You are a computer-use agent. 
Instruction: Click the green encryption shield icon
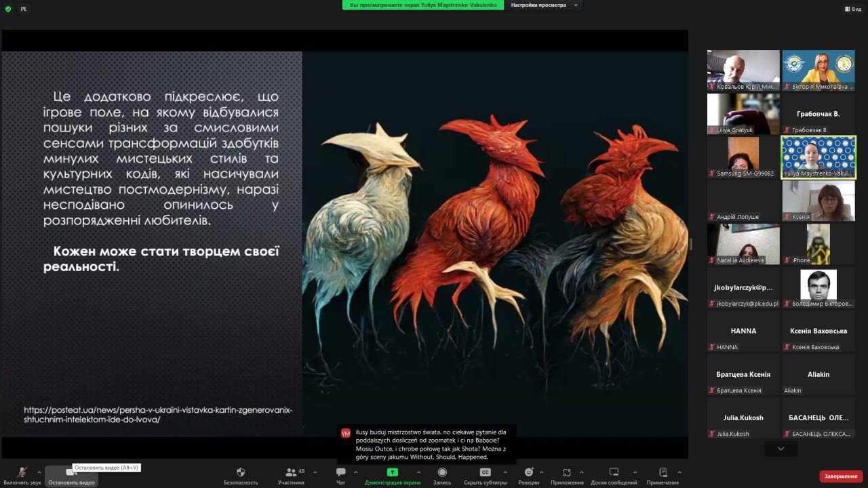pos(8,9)
